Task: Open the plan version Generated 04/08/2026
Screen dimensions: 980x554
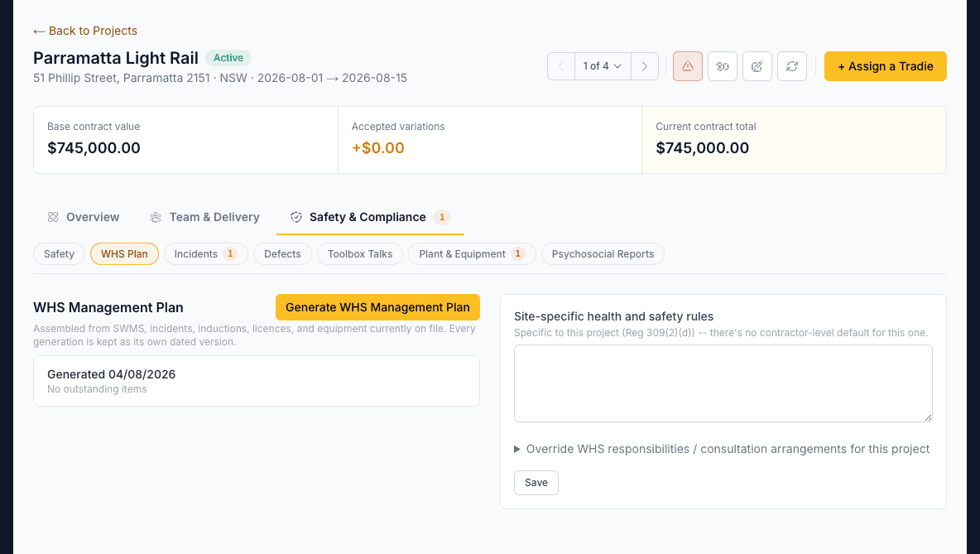Action: pyautogui.click(x=257, y=381)
